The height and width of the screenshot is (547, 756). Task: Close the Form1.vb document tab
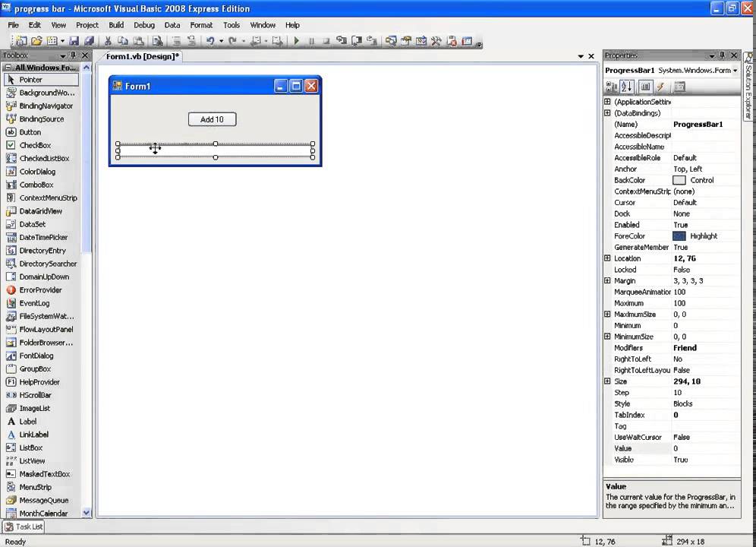[591, 56]
